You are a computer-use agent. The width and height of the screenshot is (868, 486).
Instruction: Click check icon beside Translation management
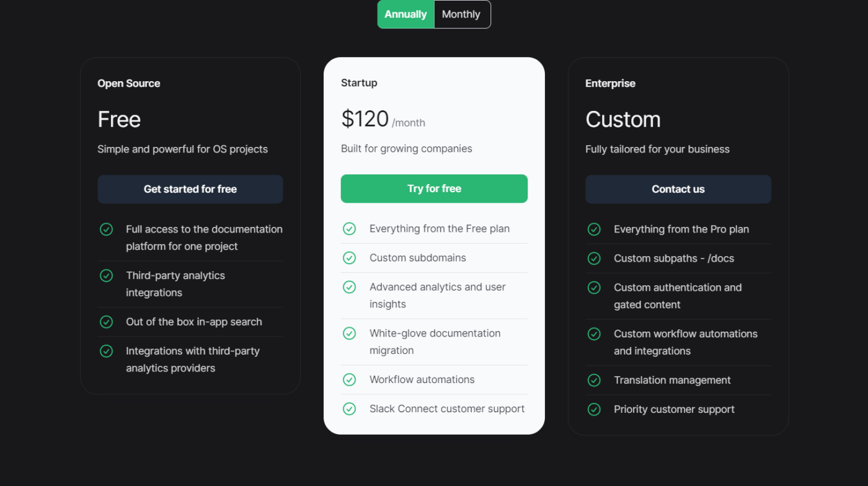[594, 380]
